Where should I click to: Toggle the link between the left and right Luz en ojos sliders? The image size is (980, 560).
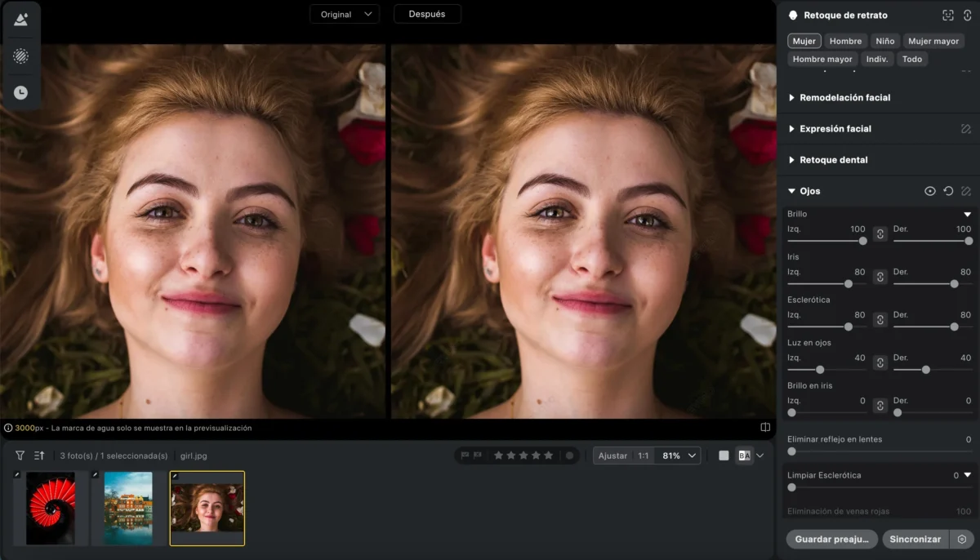coord(880,362)
